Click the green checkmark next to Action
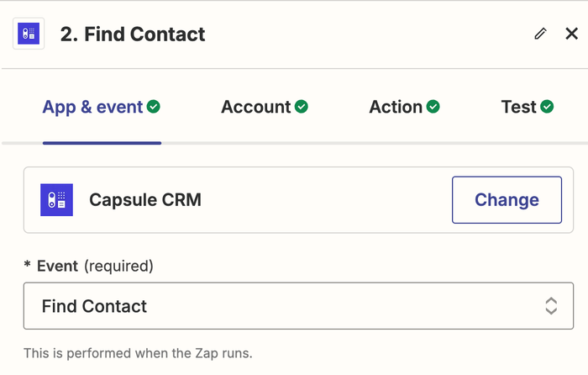This screenshot has height=375, width=588. coord(433,107)
